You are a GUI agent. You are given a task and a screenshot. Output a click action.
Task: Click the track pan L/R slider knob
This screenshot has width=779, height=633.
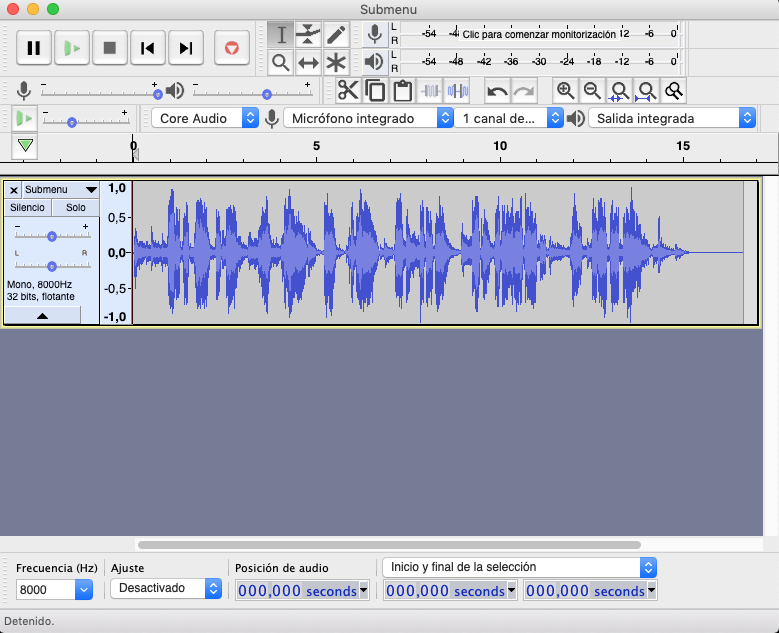tap(52, 267)
